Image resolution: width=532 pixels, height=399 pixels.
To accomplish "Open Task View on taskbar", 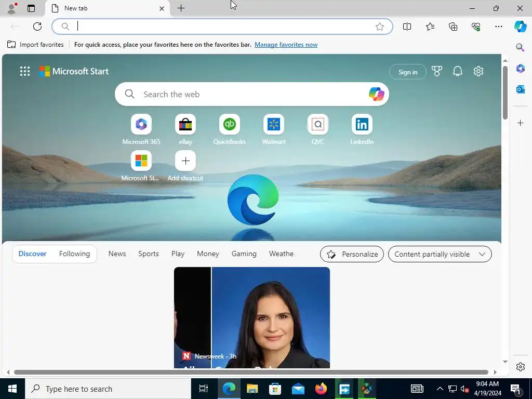I will tap(203, 389).
